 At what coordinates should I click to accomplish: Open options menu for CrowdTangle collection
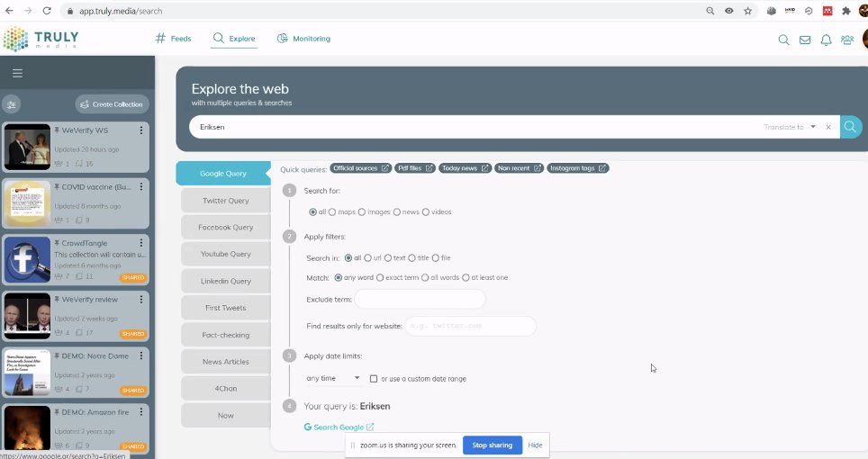pyautogui.click(x=141, y=243)
